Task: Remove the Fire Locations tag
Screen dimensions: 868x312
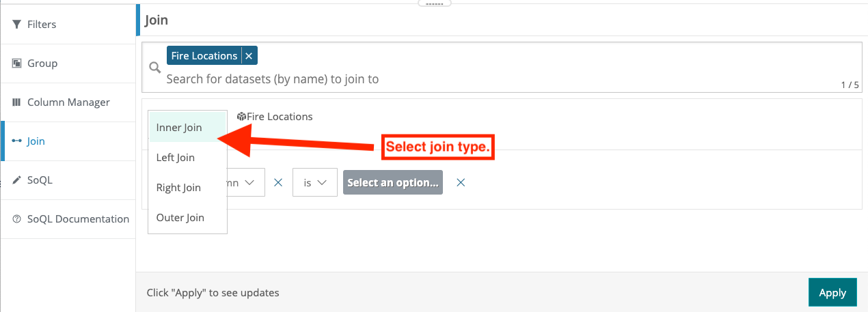Action: click(249, 56)
